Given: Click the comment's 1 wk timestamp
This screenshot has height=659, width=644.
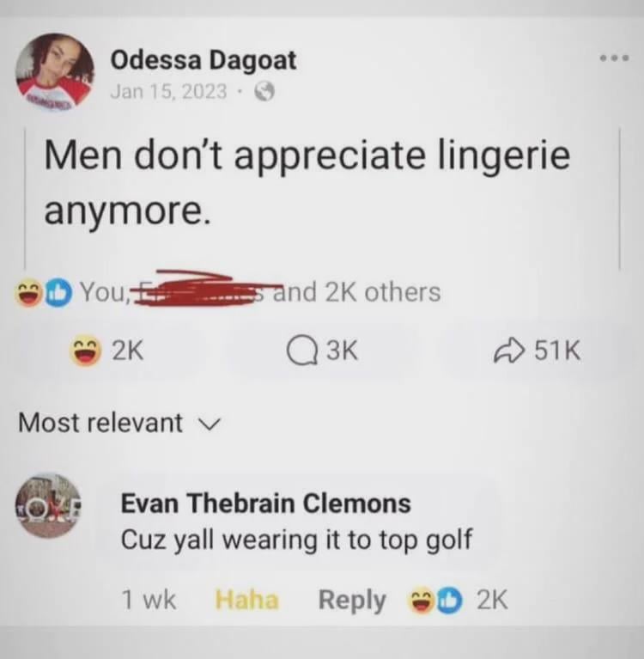Looking at the screenshot, I should (149, 600).
